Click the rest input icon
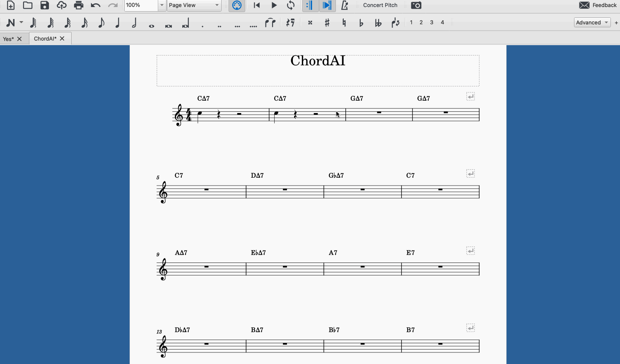Viewport: 620px width, 364px height. tap(290, 23)
